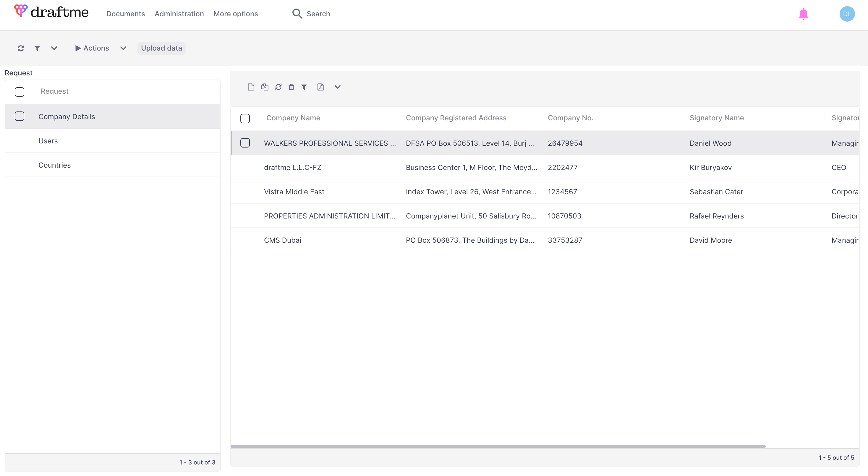Open the Documents menu

pos(125,14)
